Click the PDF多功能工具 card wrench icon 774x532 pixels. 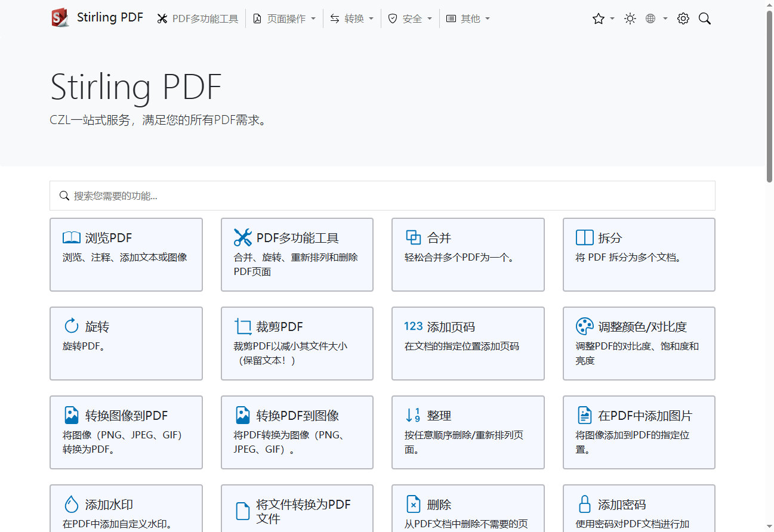pos(243,237)
